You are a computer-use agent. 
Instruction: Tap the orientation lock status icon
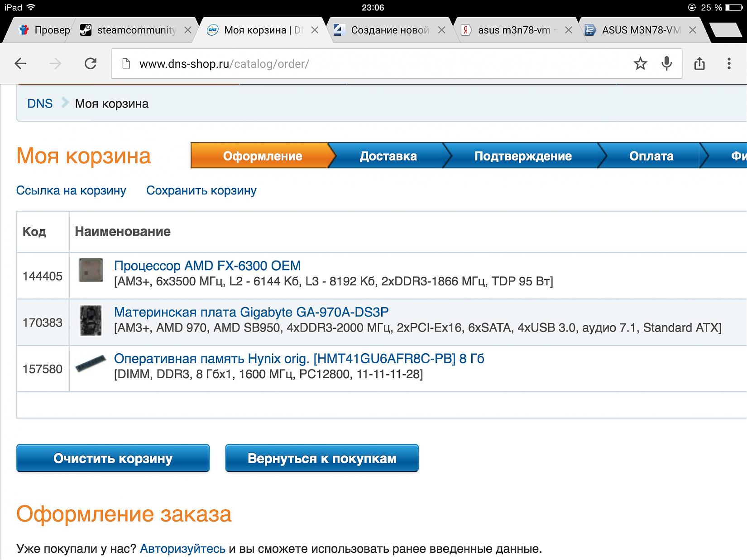pyautogui.click(x=692, y=7)
